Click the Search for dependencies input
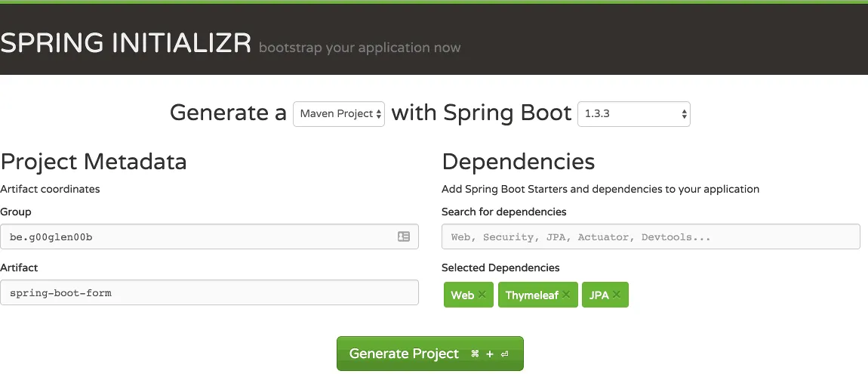This screenshot has height=374, width=868. click(651, 236)
